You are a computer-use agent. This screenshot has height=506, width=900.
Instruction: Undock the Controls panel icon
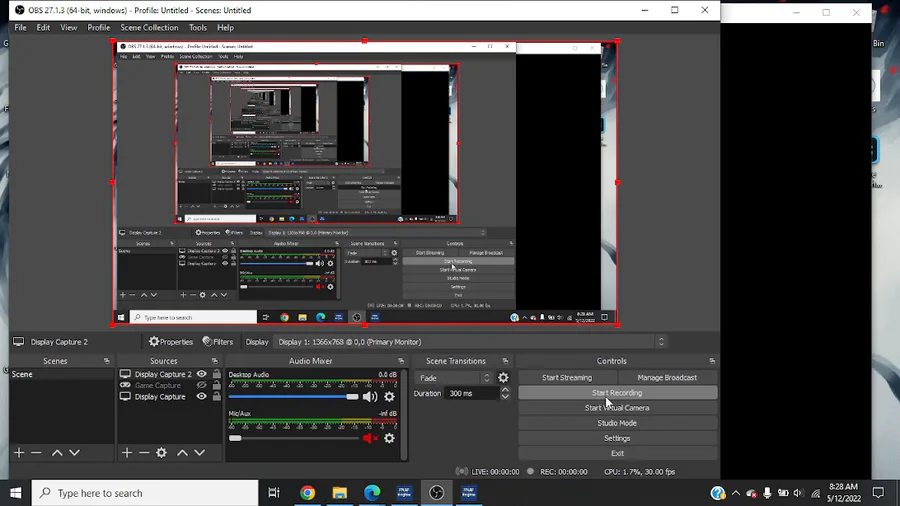click(712, 361)
